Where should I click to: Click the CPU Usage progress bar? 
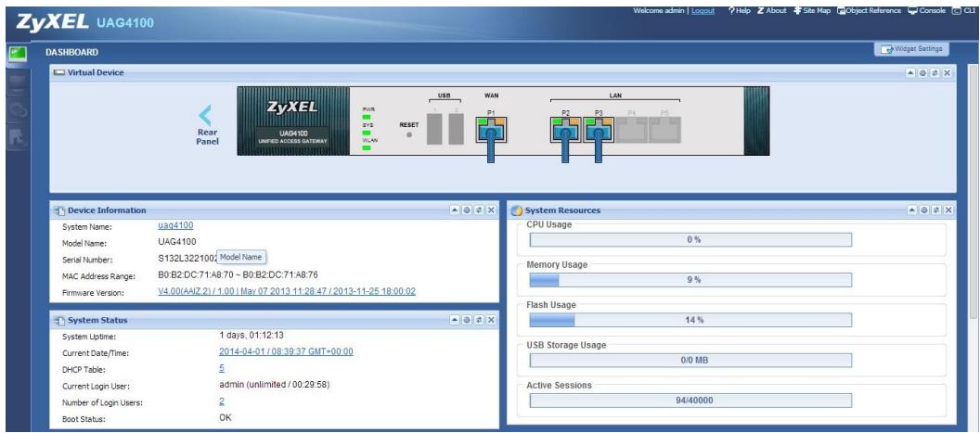click(690, 240)
